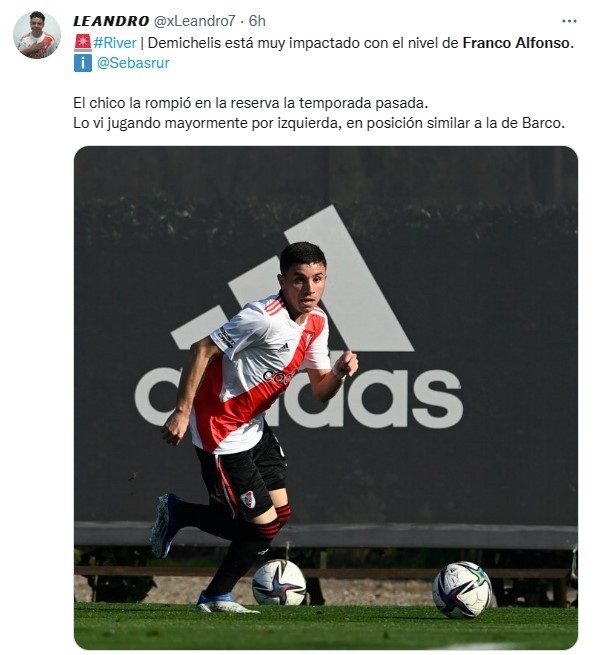Open the player photo attached to tweet
This screenshot has height=655, width=594.
(x=326, y=398)
